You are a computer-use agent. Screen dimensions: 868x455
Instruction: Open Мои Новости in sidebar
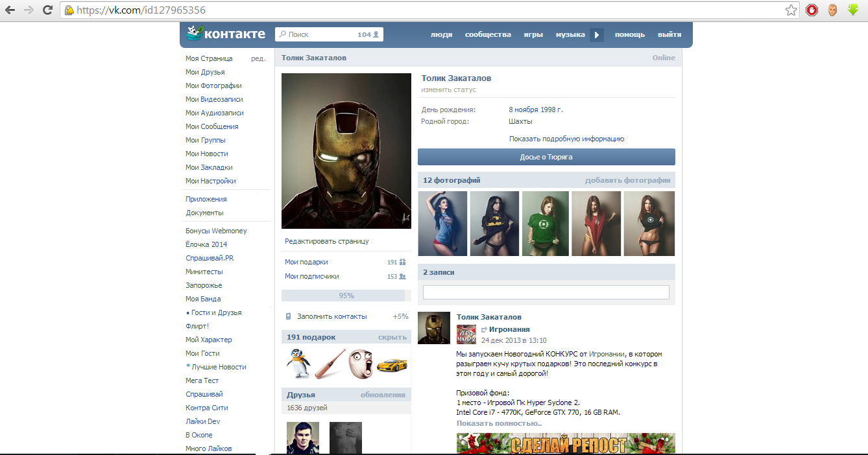[x=207, y=154]
